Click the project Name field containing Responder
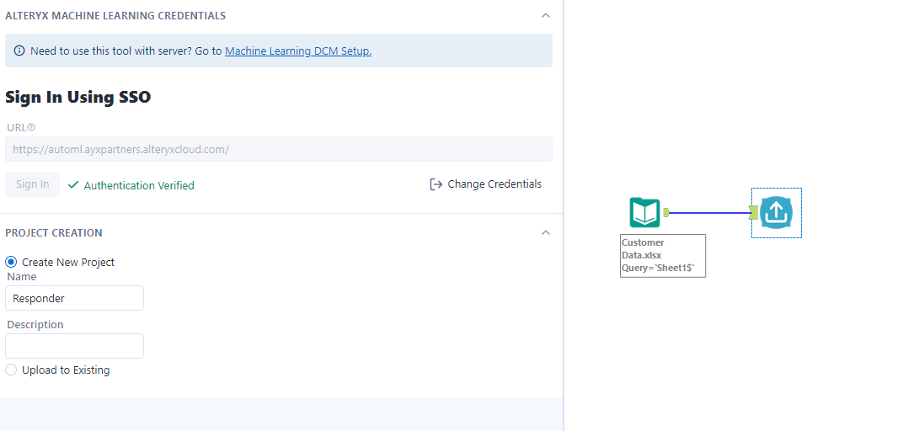Image resolution: width=904 pixels, height=432 pixels. pos(74,298)
